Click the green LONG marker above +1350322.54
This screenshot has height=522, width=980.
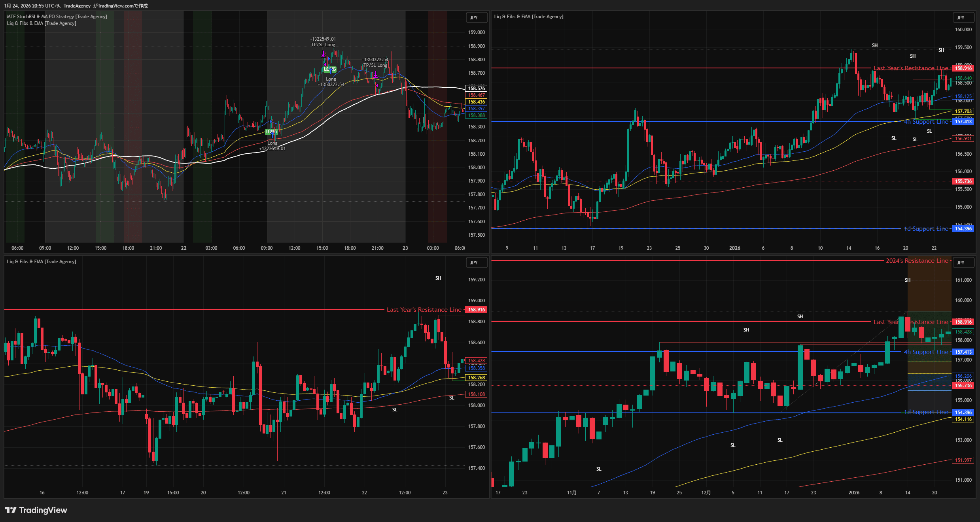[330, 69]
